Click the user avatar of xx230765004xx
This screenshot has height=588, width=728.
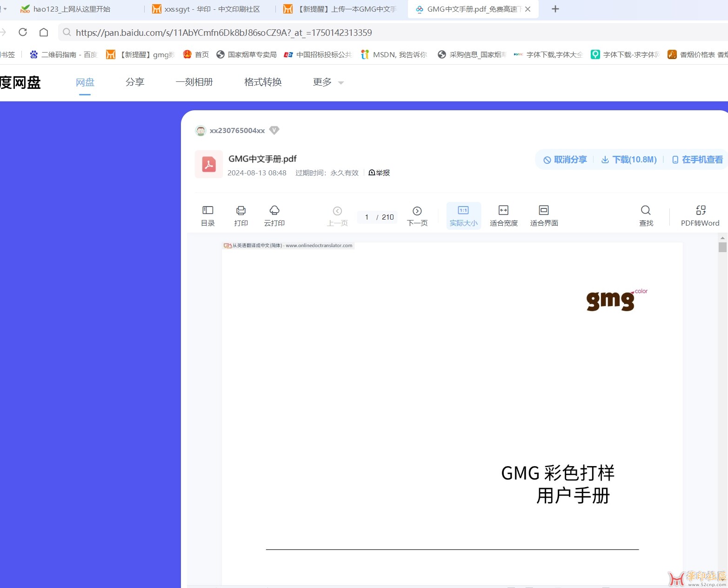[200, 131]
